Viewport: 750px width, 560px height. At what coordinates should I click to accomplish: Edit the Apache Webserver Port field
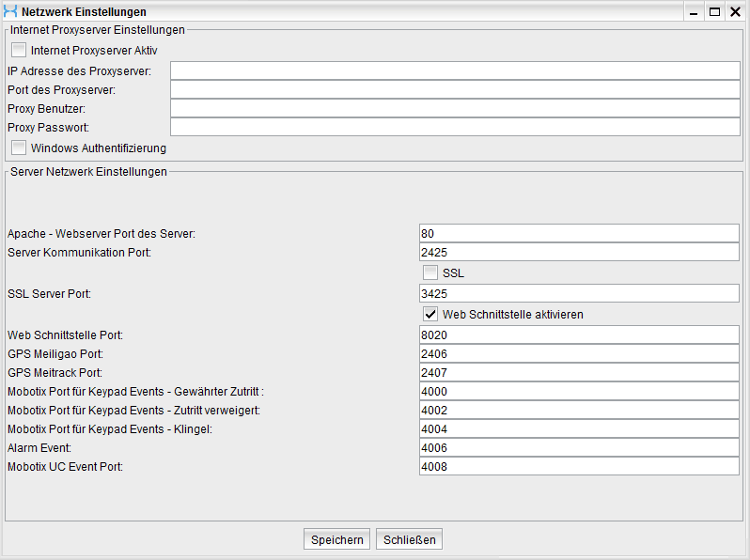pos(579,233)
